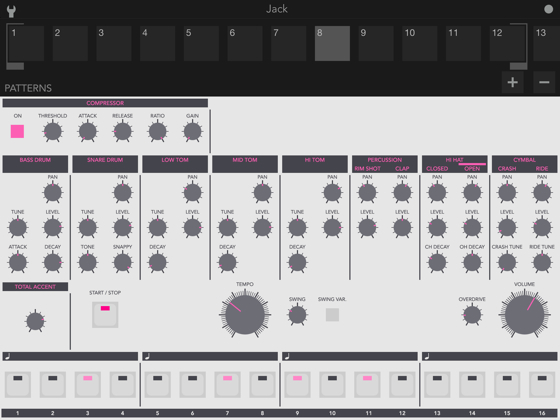Toggle sequencer step 5

click(158, 384)
